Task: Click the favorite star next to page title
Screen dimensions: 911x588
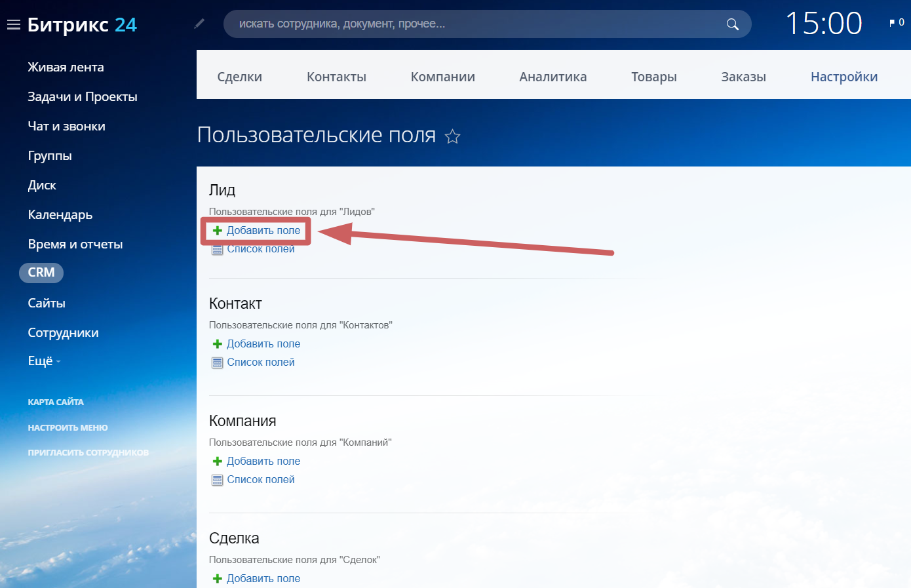Action: point(452,136)
